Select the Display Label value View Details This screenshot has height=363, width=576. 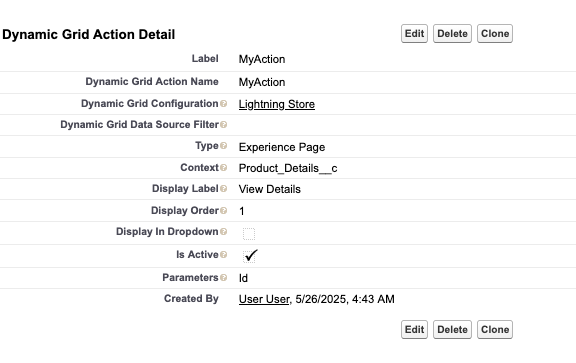[270, 189]
